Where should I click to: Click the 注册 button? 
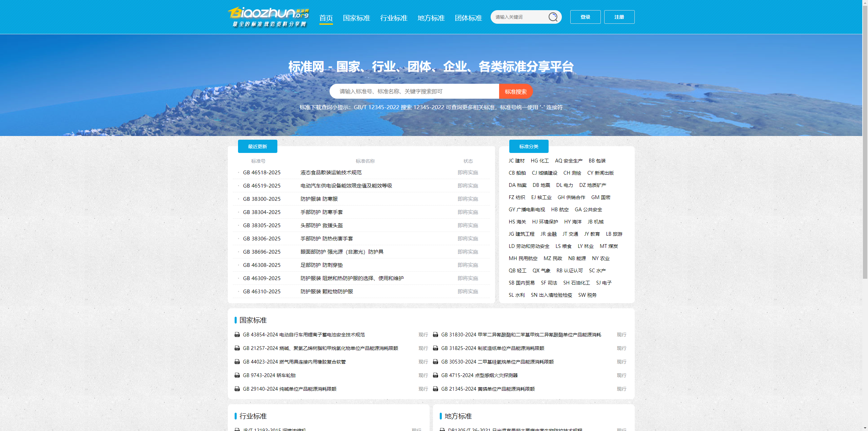coord(619,17)
